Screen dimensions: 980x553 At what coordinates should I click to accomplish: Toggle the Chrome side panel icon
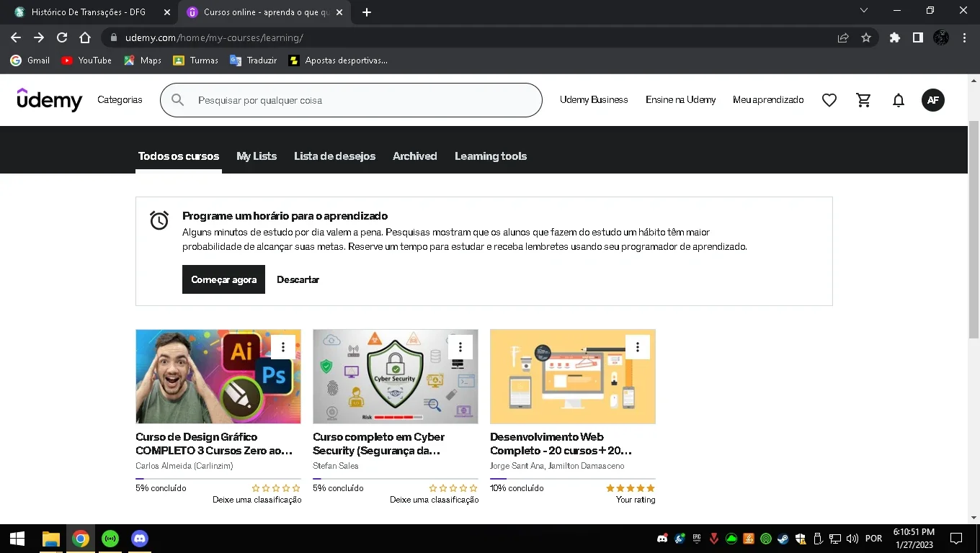click(918, 37)
